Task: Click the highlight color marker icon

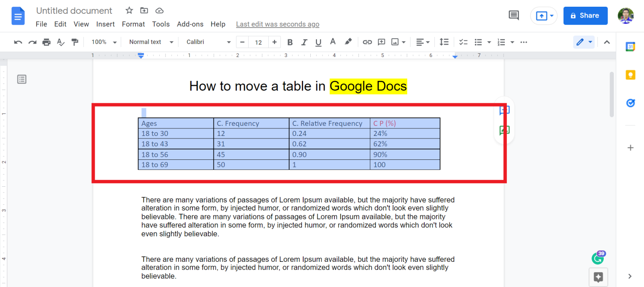Action: click(x=348, y=42)
